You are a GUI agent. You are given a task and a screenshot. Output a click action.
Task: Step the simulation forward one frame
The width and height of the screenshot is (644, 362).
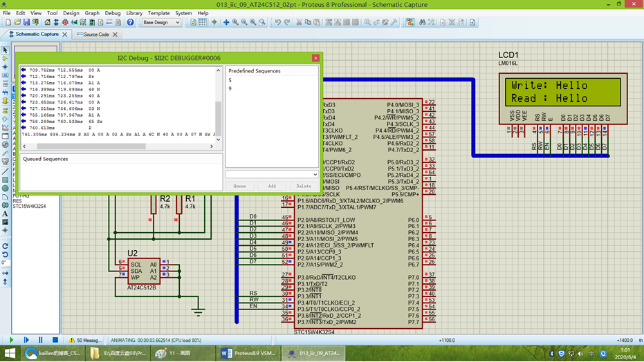click(26, 340)
